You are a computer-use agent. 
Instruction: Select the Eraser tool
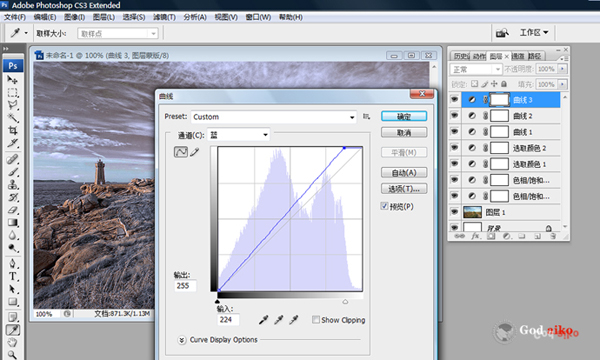click(12, 210)
